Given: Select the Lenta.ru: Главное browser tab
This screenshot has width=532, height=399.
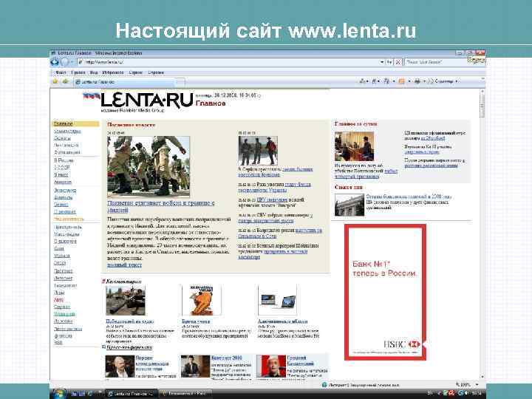Looking at the screenshot, I should pyautogui.click(x=124, y=82).
